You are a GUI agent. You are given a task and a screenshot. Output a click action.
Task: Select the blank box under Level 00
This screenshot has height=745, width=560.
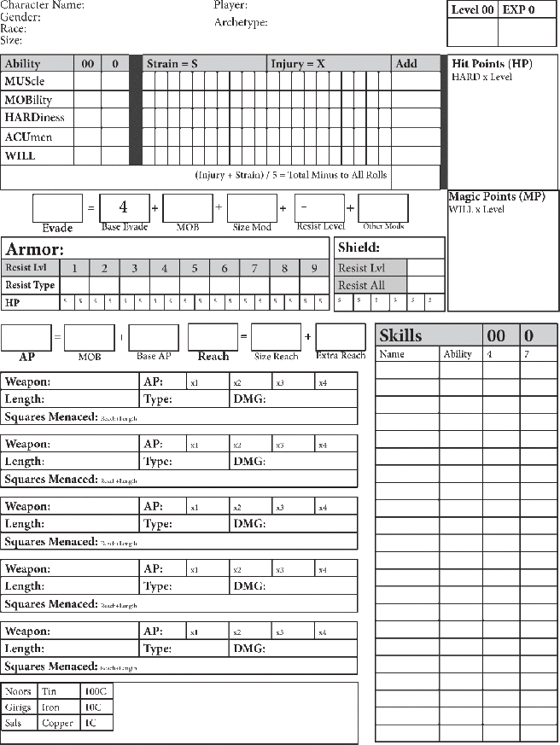[x=473, y=32]
